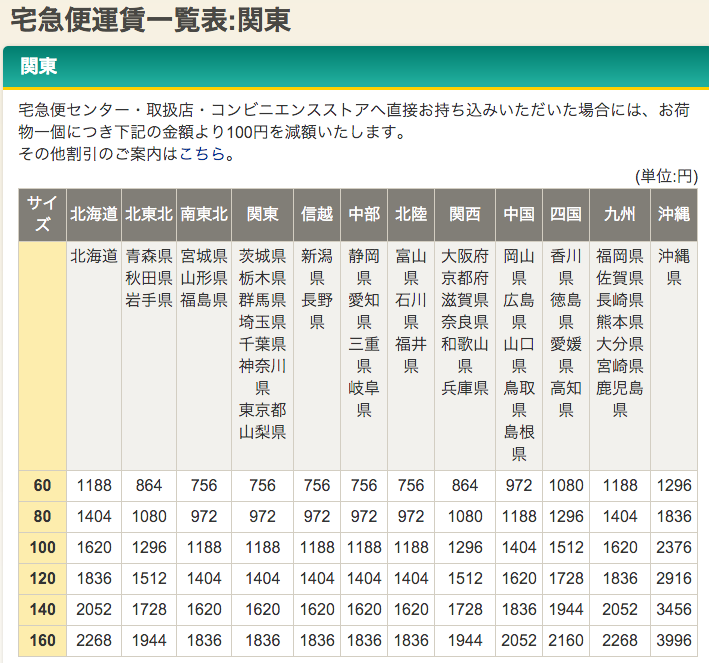The width and height of the screenshot is (709, 663).
Task: Click 1944, the size 160 北東北 fare
Action: (149, 640)
